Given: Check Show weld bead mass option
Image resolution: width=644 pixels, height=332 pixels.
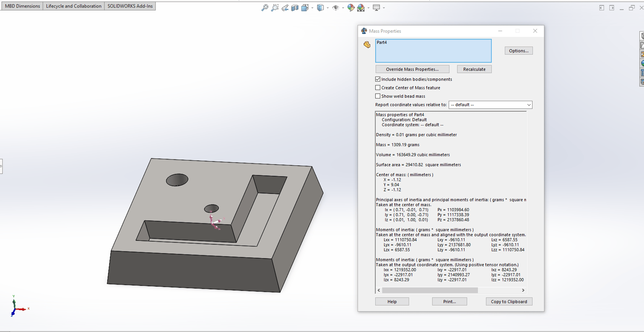Looking at the screenshot, I should 378,96.
